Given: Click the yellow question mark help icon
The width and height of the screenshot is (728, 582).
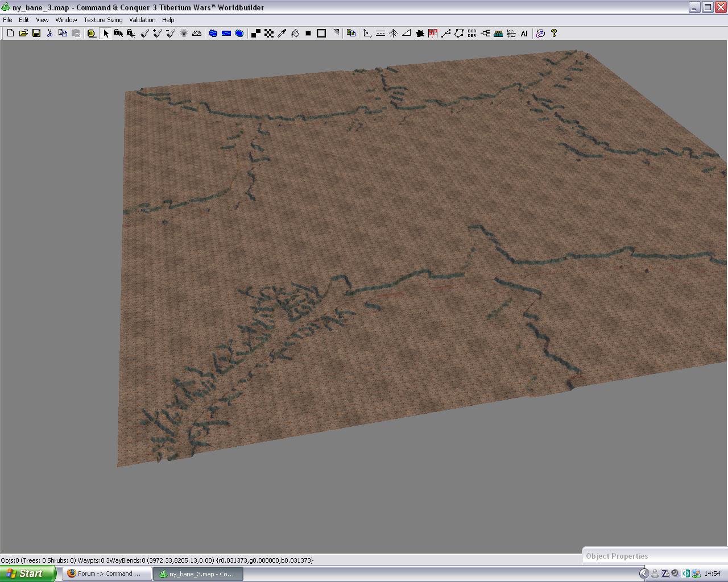Looking at the screenshot, I should click(553, 34).
